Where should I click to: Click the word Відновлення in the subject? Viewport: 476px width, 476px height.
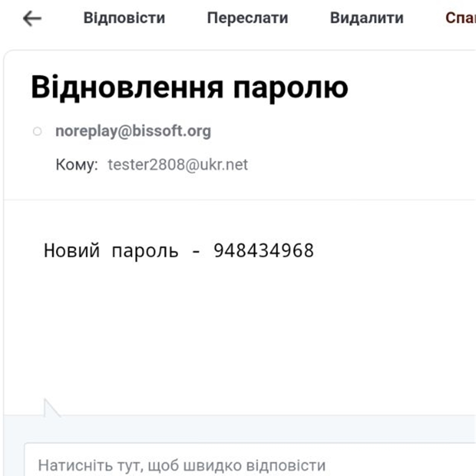127,88
